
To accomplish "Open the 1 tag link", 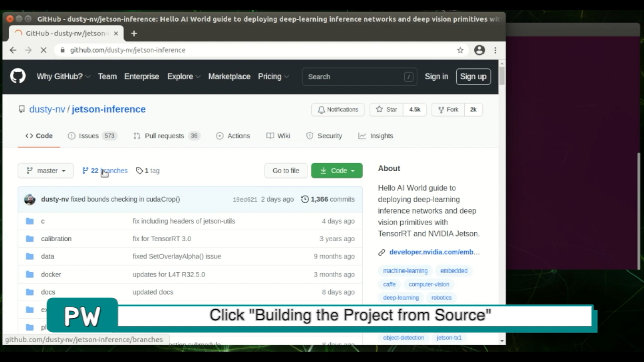I will 148,171.
